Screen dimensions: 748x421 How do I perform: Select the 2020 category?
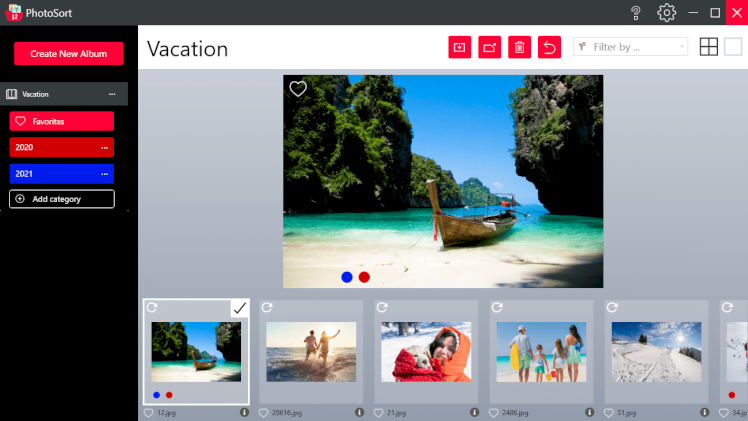62,147
